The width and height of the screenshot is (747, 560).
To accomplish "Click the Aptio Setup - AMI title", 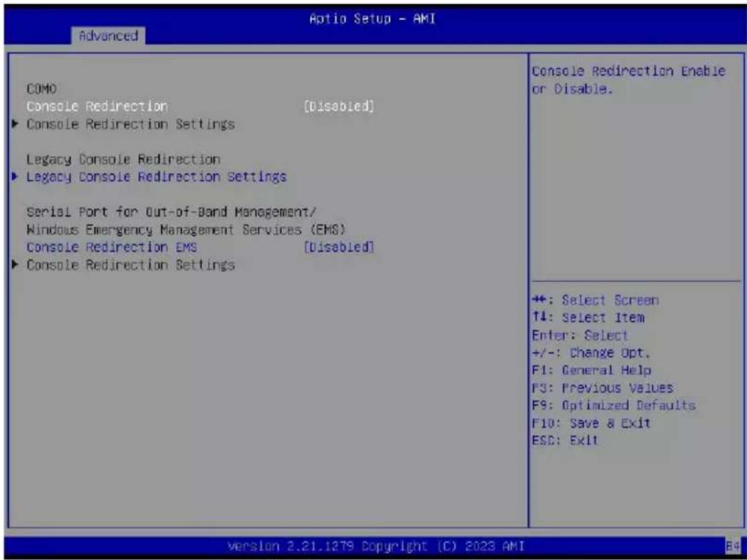I will [372, 19].
